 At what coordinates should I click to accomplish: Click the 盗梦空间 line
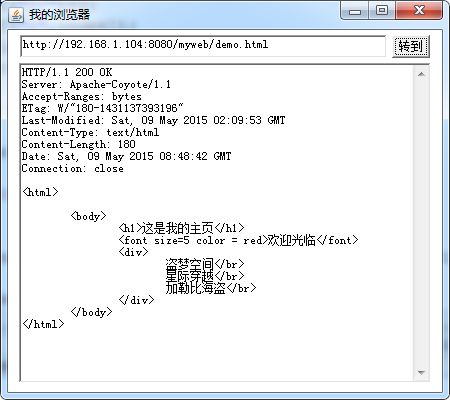(205, 264)
